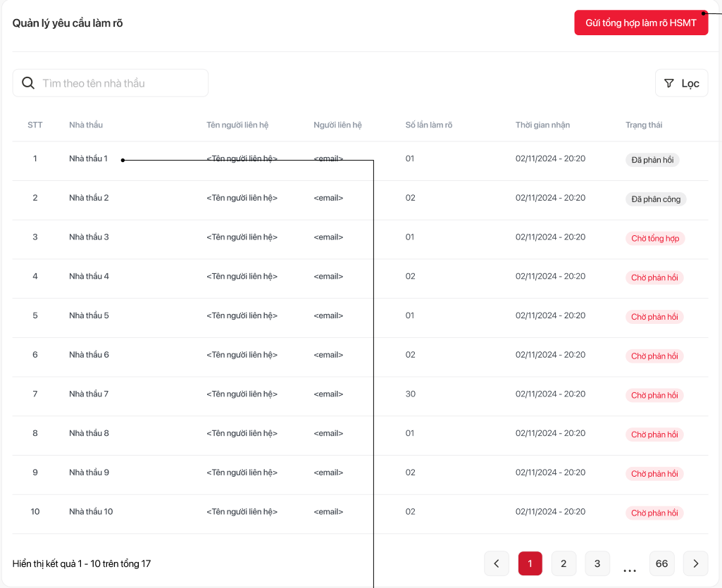The width and height of the screenshot is (722, 588).
Task: Click current page 1 button
Action: (x=530, y=563)
